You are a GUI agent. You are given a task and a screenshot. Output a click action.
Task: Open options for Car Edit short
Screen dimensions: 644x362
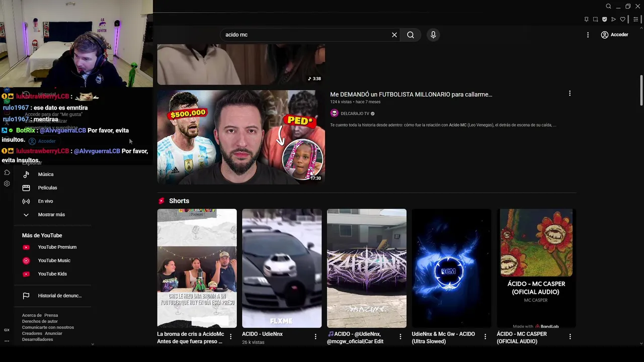click(x=400, y=336)
